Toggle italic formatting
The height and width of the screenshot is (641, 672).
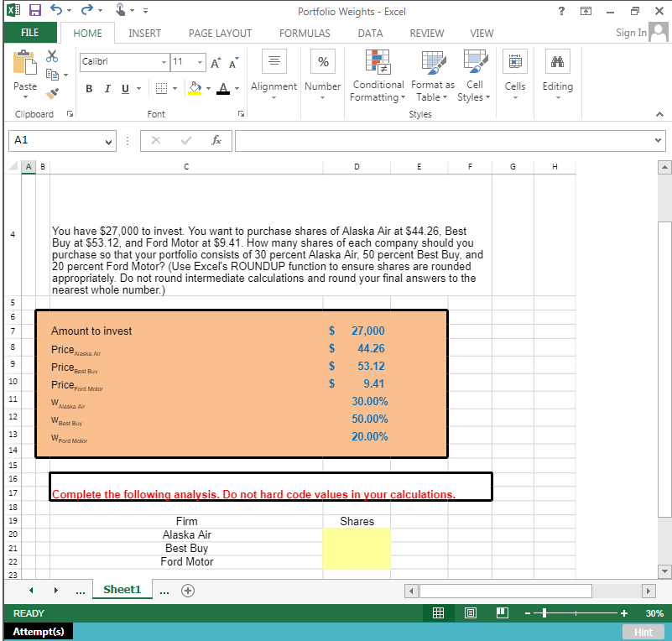point(107,88)
